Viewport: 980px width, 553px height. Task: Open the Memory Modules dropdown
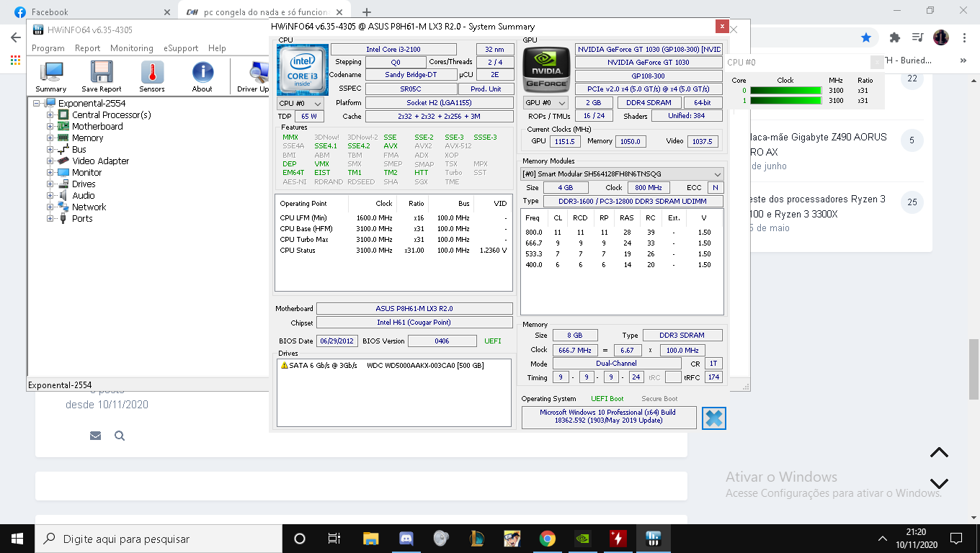[x=622, y=174]
